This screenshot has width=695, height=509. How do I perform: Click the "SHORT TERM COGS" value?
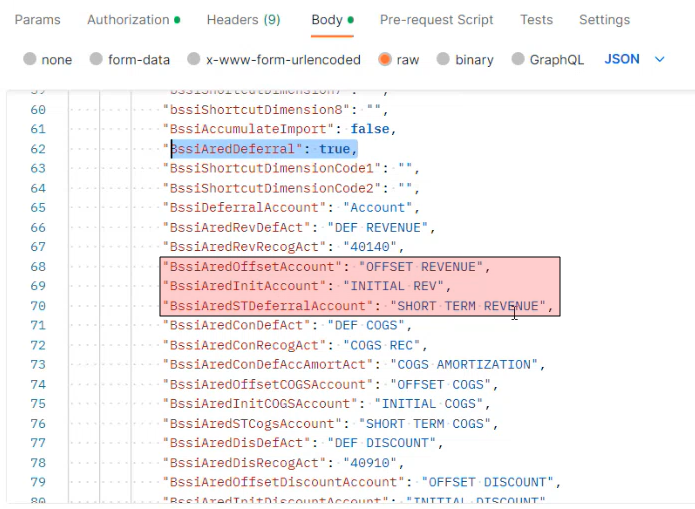tap(425, 423)
